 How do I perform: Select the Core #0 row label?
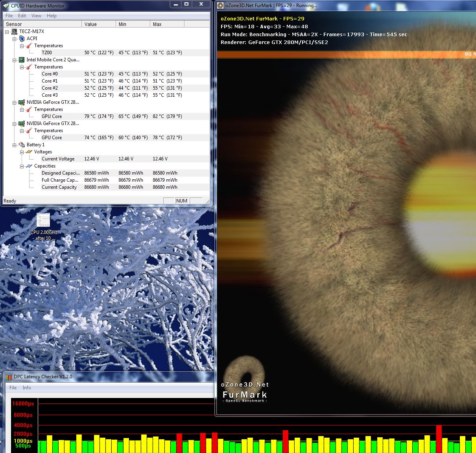pos(50,74)
